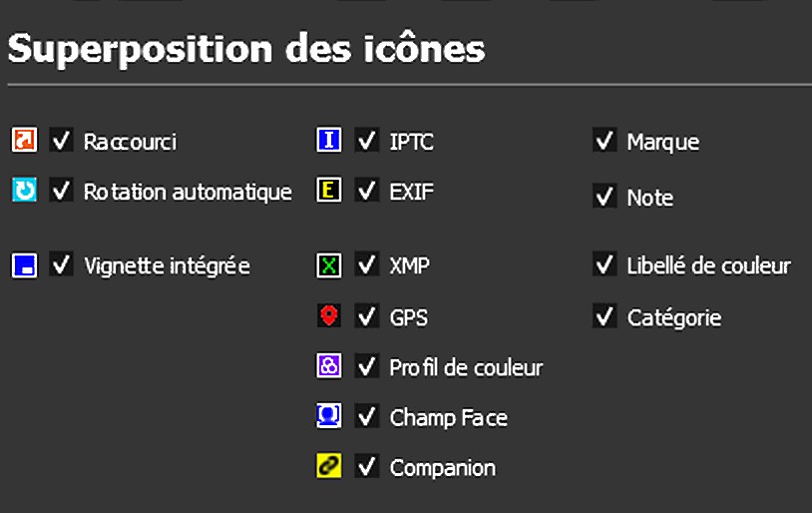This screenshot has height=513, width=812.
Task: Disable the Catégorie checkbox
Action: tap(605, 316)
